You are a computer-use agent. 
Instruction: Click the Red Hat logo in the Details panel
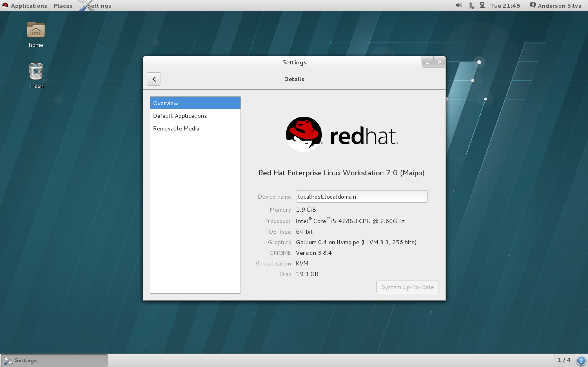tap(303, 134)
